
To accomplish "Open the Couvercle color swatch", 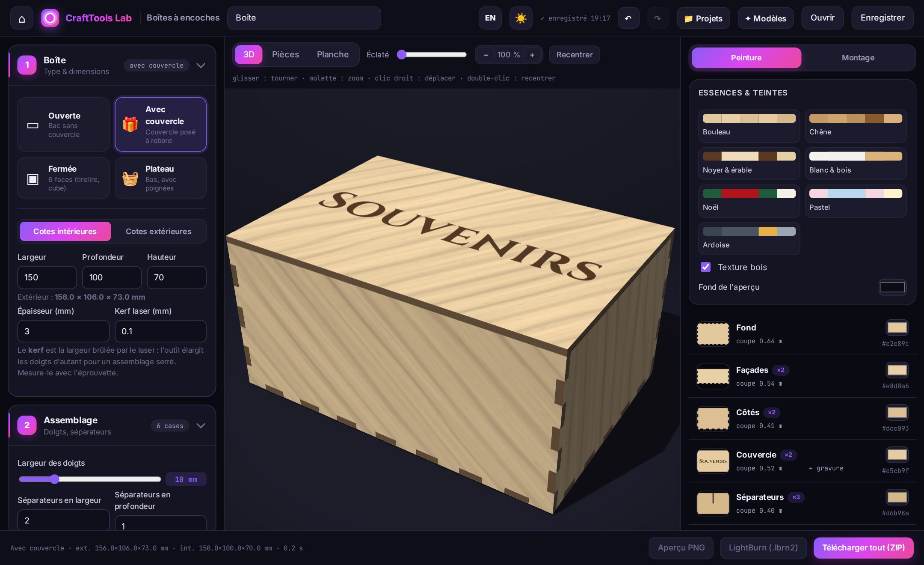I will click(897, 455).
